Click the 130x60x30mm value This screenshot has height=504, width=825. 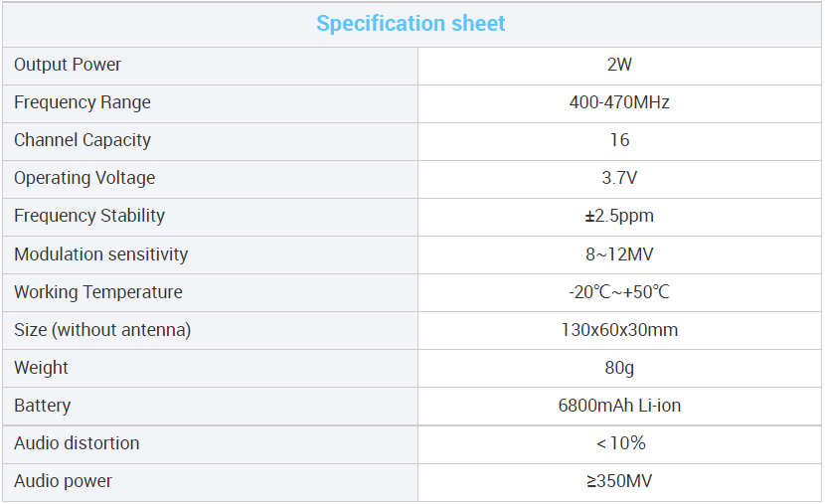(x=619, y=330)
